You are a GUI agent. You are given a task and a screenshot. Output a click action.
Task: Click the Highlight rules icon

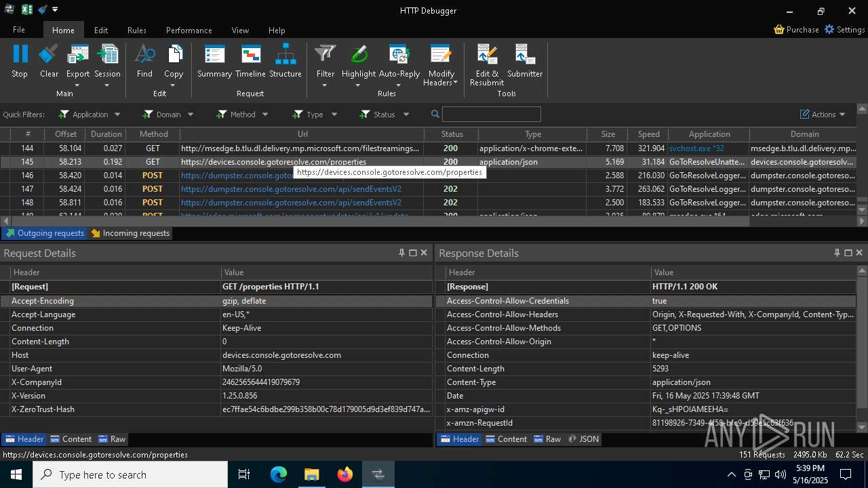click(x=359, y=54)
